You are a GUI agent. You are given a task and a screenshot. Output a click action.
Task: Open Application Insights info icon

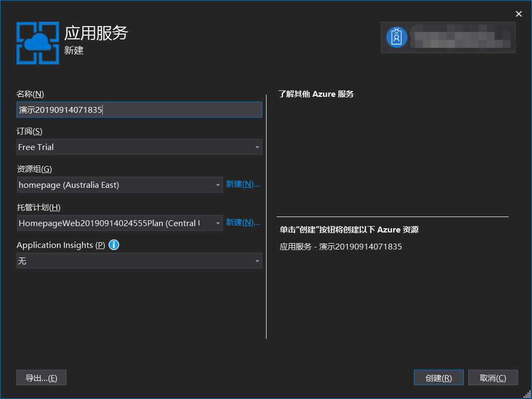pos(114,245)
